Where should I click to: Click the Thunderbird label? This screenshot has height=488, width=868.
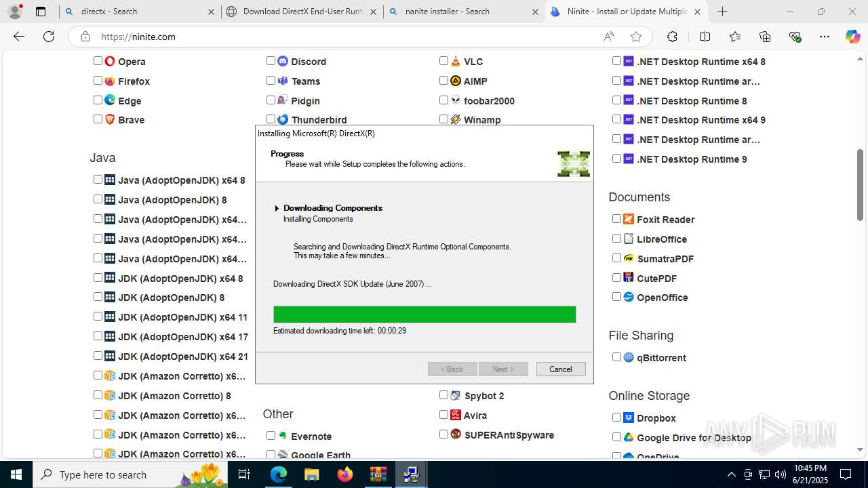pyautogui.click(x=319, y=119)
